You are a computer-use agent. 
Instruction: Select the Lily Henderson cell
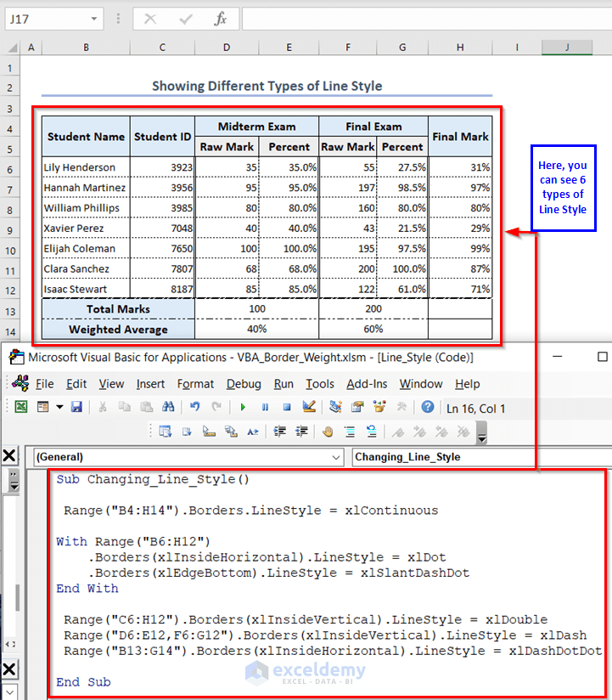tap(86, 167)
